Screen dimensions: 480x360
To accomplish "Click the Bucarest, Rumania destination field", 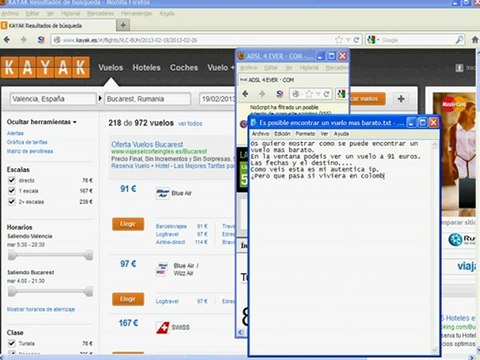I will click(148, 99).
